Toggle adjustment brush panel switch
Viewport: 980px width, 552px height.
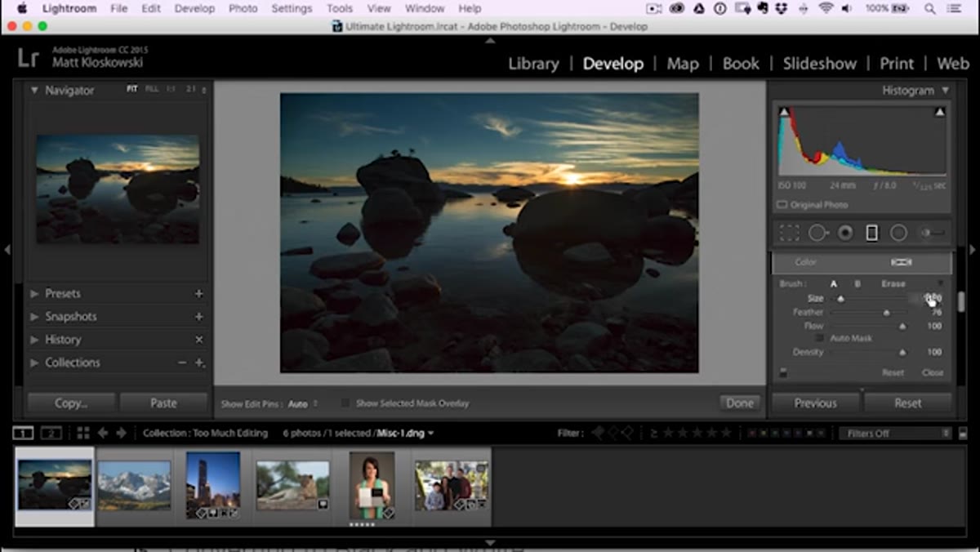pyautogui.click(x=783, y=372)
